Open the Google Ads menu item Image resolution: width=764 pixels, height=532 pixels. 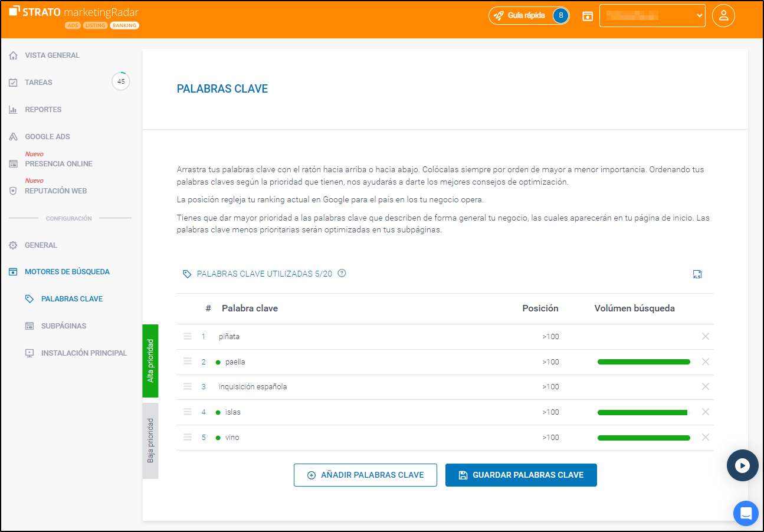pyautogui.click(x=47, y=137)
